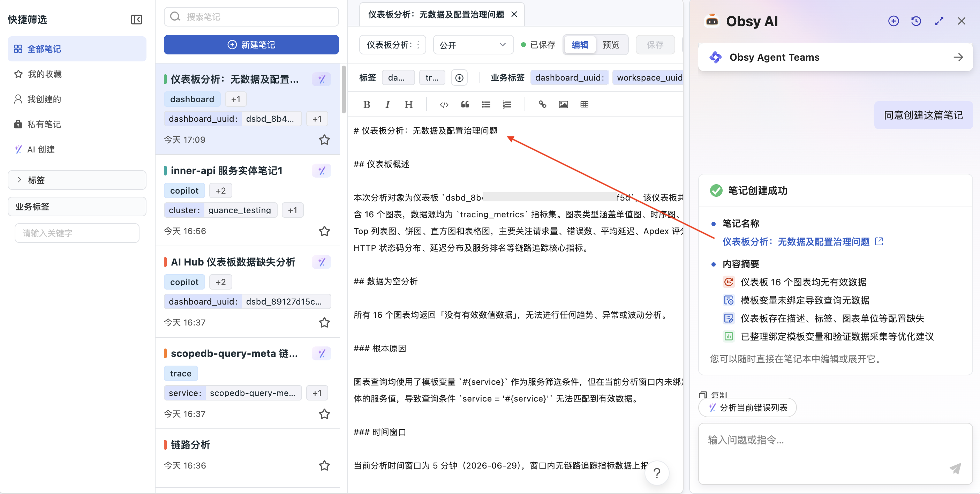Open the 仪表板分析:无数据及配置治理问题 note link
The image size is (980, 494).
802,242
